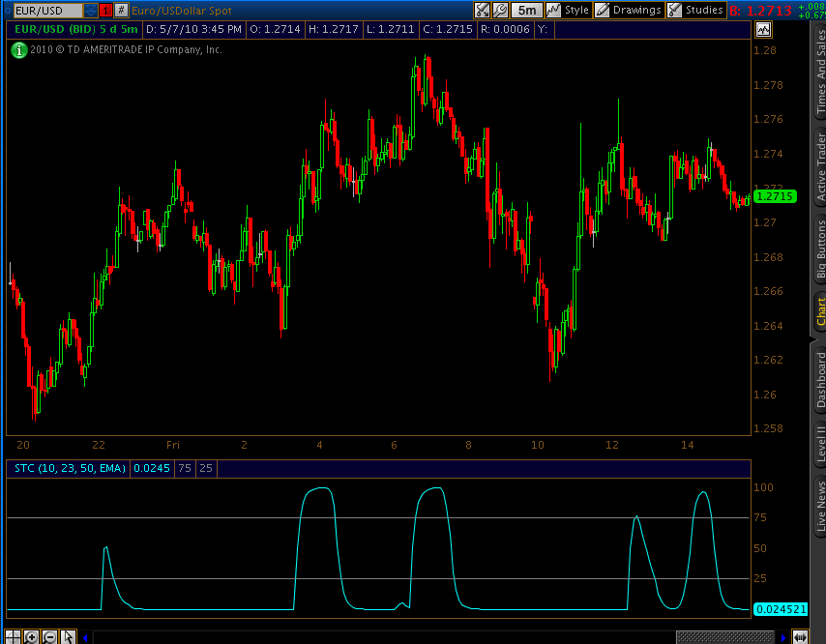Open the 5m timeframe selector

[527, 10]
